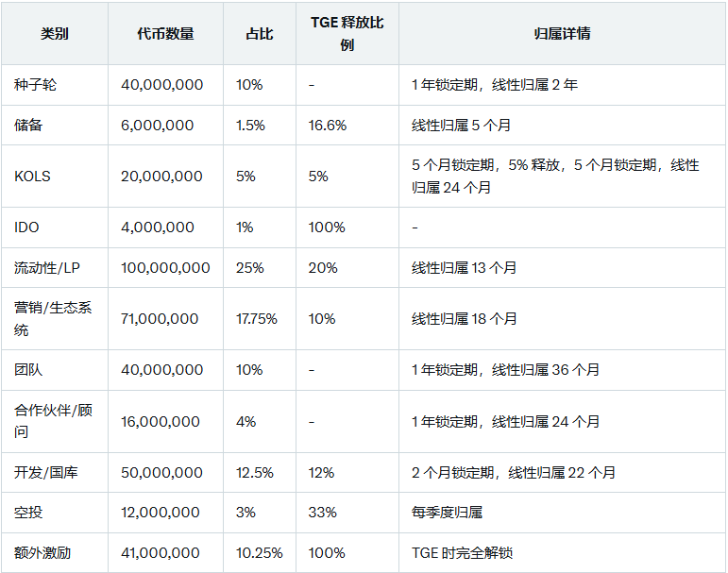
Task: Select the 17.75% share cell
Action: [x=259, y=319]
